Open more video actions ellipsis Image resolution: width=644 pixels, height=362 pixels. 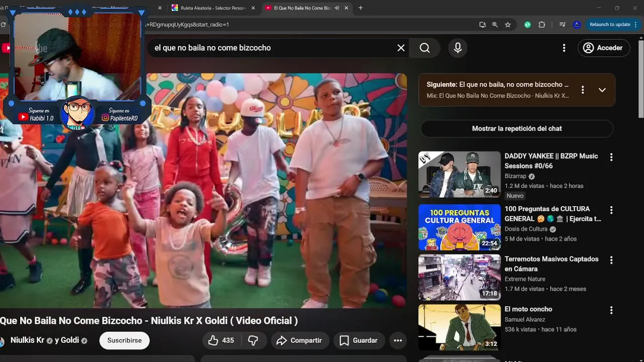tap(397, 340)
